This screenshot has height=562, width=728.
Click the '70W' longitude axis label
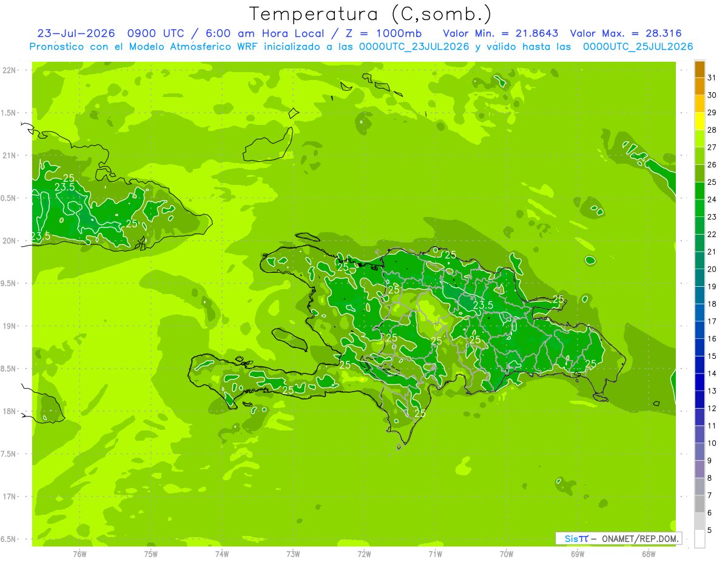pyautogui.click(x=507, y=554)
